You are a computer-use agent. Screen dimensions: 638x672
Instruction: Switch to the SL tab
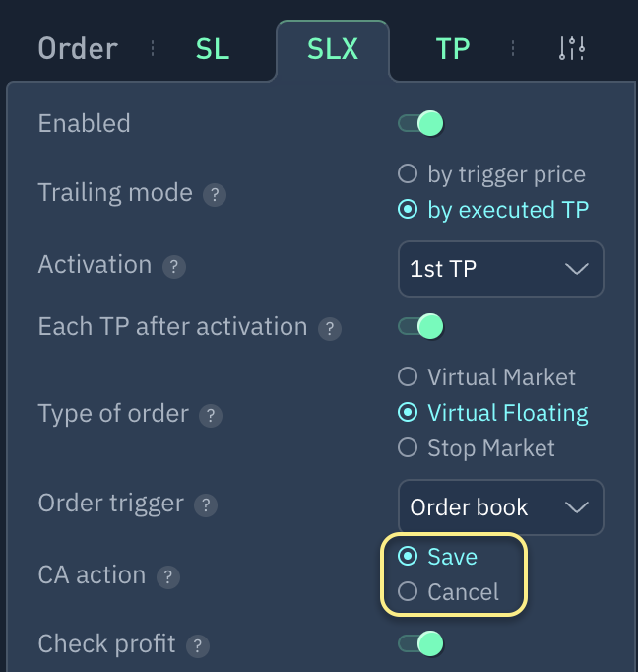[x=213, y=49]
